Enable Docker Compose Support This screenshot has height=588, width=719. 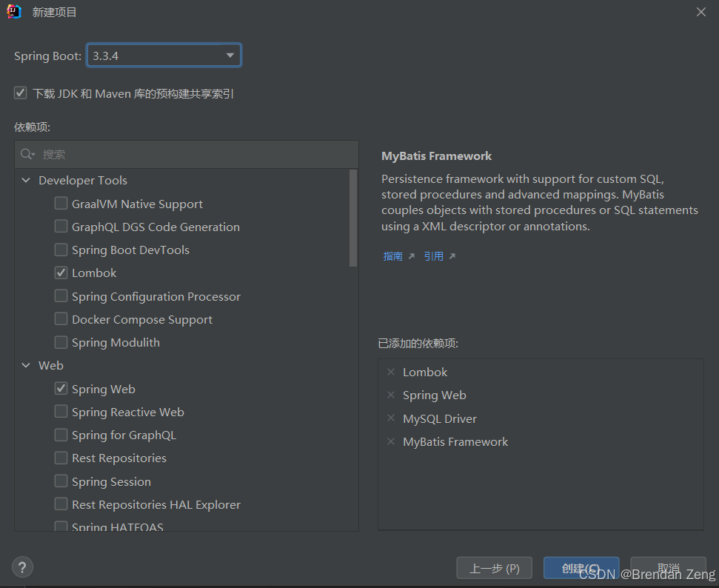[x=61, y=318]
